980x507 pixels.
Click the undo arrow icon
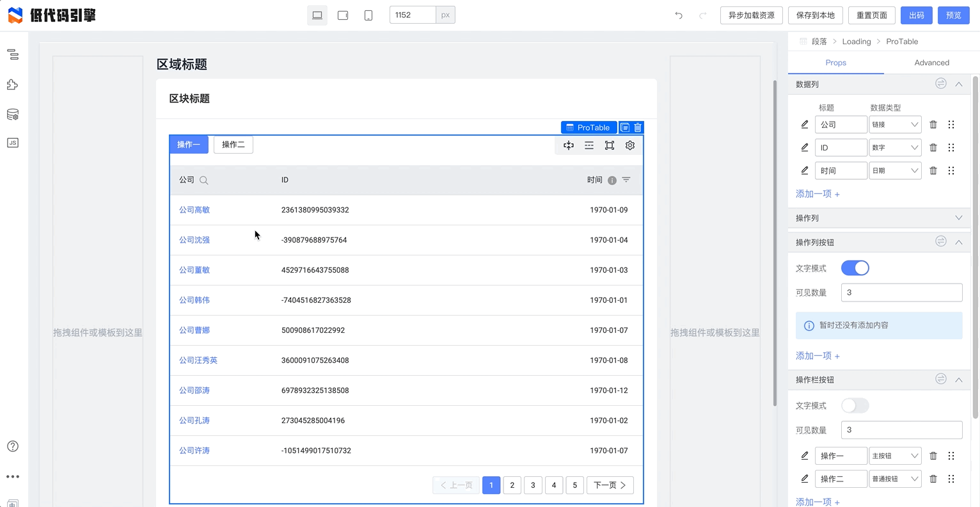(x=679, y=15)
